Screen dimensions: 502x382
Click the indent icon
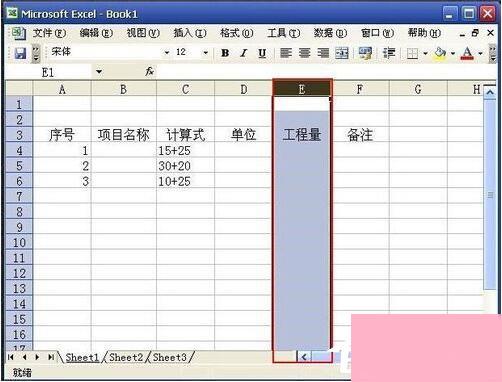point(389,53)
